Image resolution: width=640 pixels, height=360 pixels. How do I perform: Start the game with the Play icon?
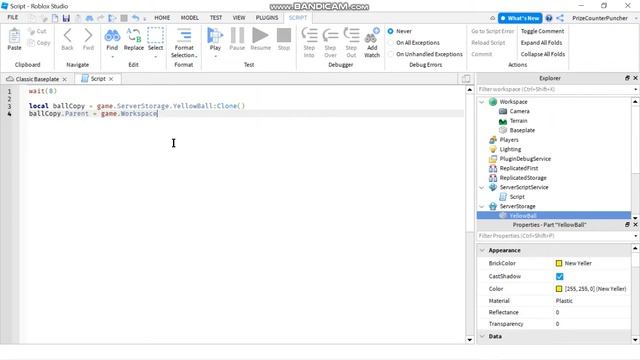215,36
